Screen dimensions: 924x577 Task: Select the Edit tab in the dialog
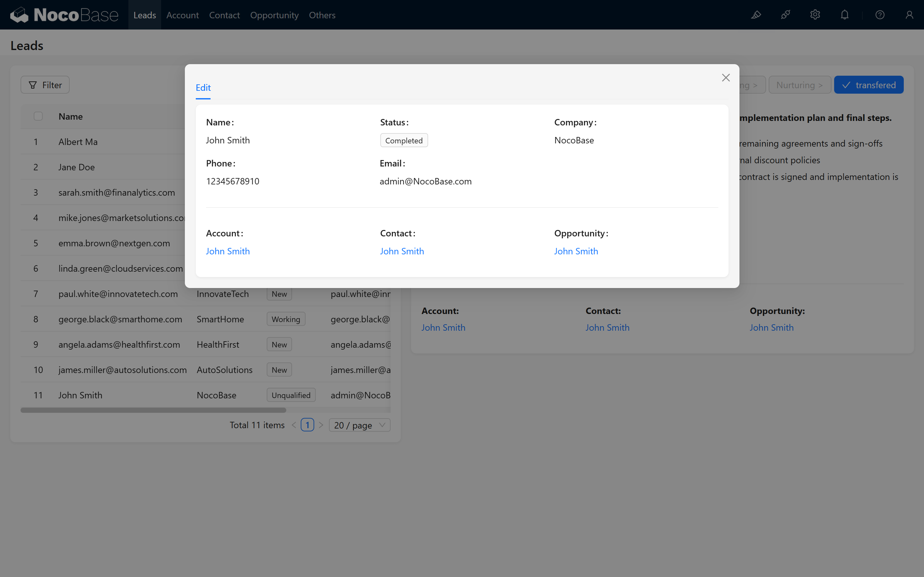pyautogui.click(x=203, y=88)
